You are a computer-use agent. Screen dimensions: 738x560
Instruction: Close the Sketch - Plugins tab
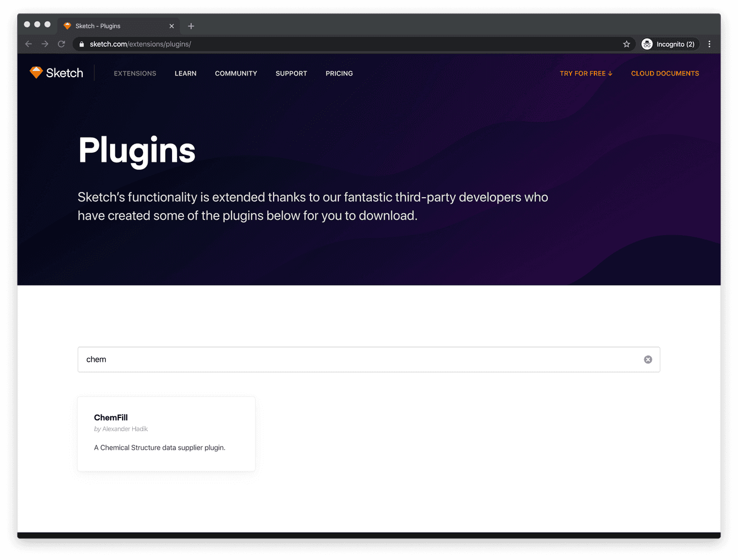[x=171, y=26]
